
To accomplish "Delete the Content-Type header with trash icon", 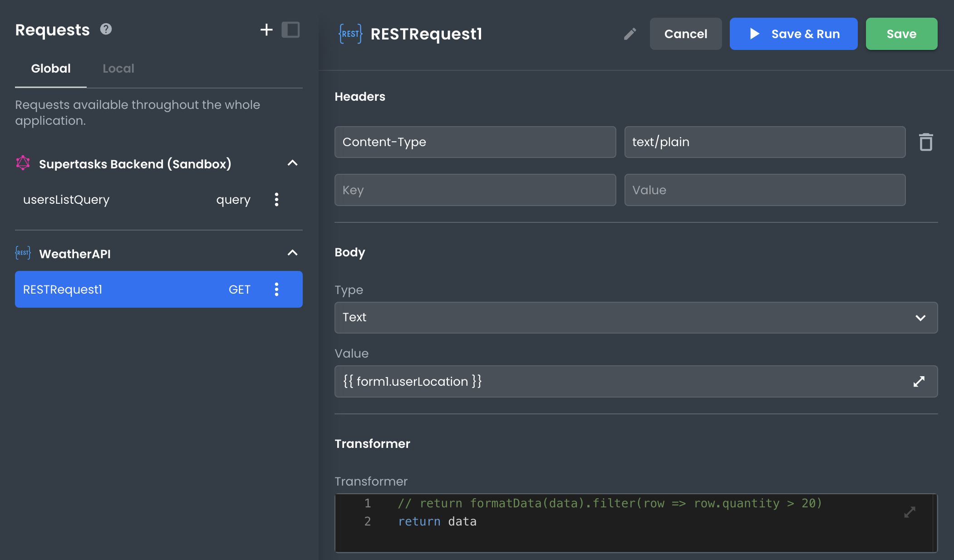I will (x=925, y=142).
